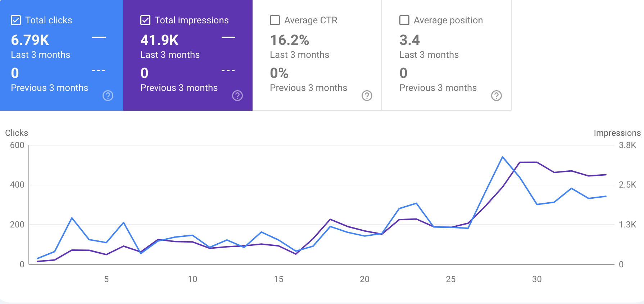644x304 pixels.
Task: Click the Impressions axis label
Action: 617,133
